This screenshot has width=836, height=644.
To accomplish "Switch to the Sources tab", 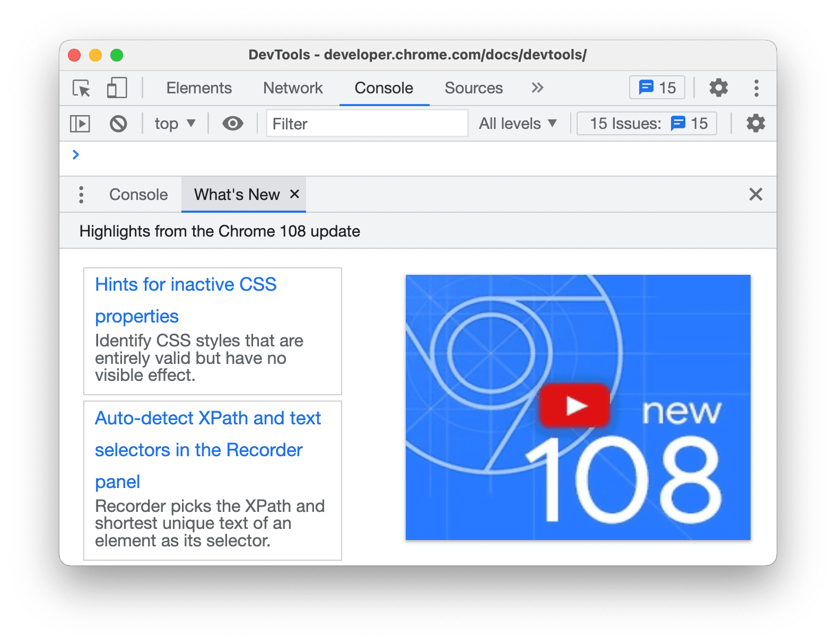I will click(x=473, y=88).
